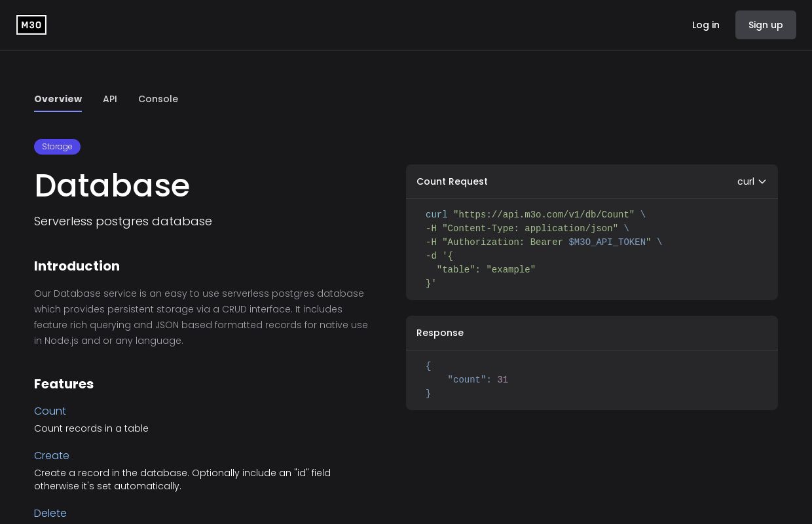Open the Create feature link
The height and width of the screenshot is (524, 812).
52,455
